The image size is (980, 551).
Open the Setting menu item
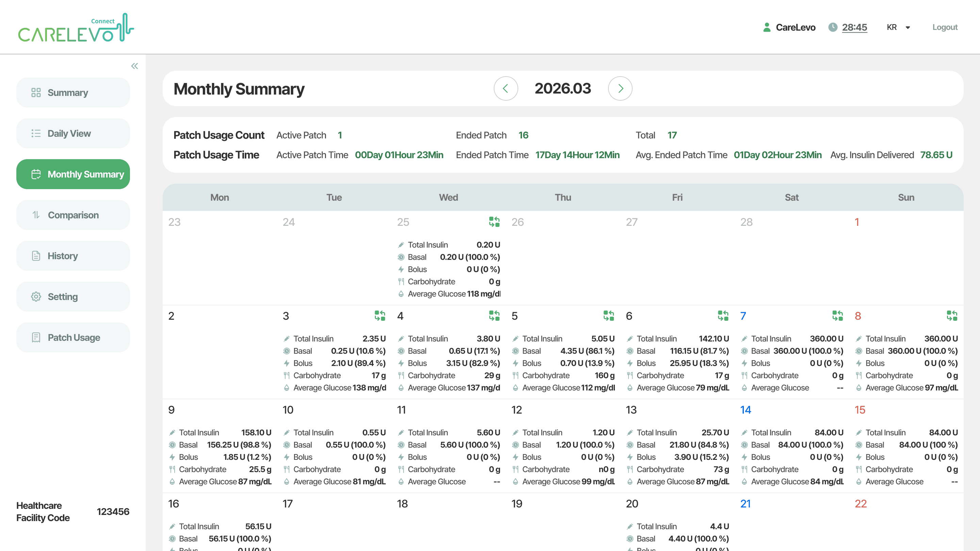73,297
